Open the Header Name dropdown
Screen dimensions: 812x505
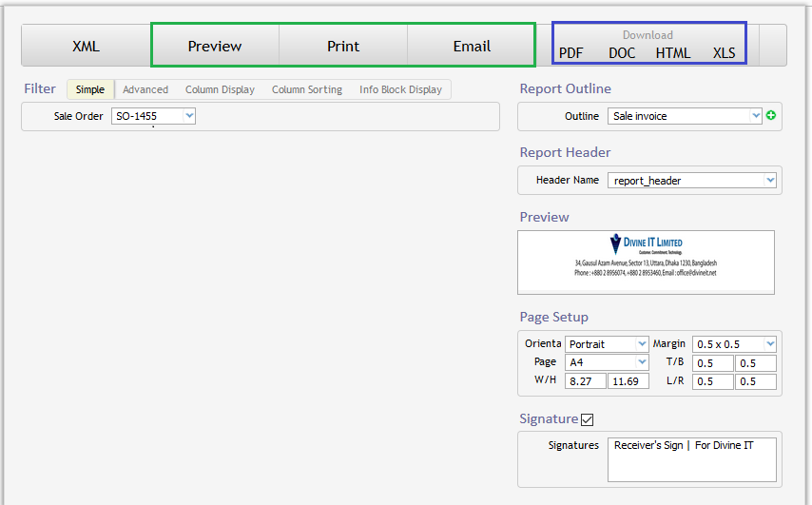tap(691, 180)
